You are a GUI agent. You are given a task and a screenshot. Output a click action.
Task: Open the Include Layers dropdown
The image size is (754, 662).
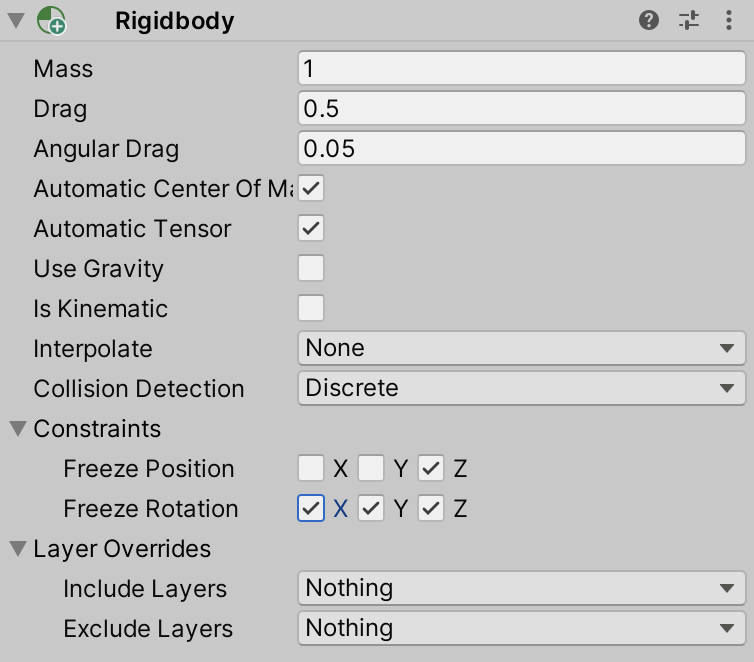(x=521, y=588)
